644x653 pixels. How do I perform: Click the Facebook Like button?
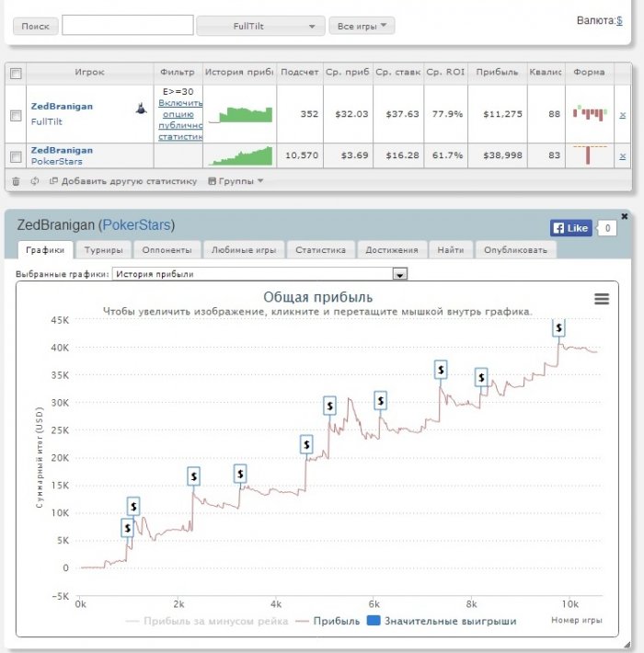click(x=571, y=228)
